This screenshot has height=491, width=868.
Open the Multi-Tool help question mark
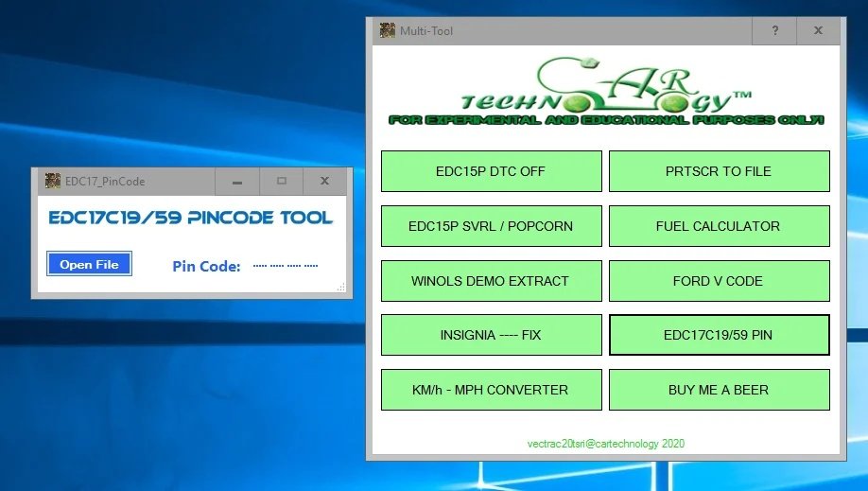pos(774,30)
